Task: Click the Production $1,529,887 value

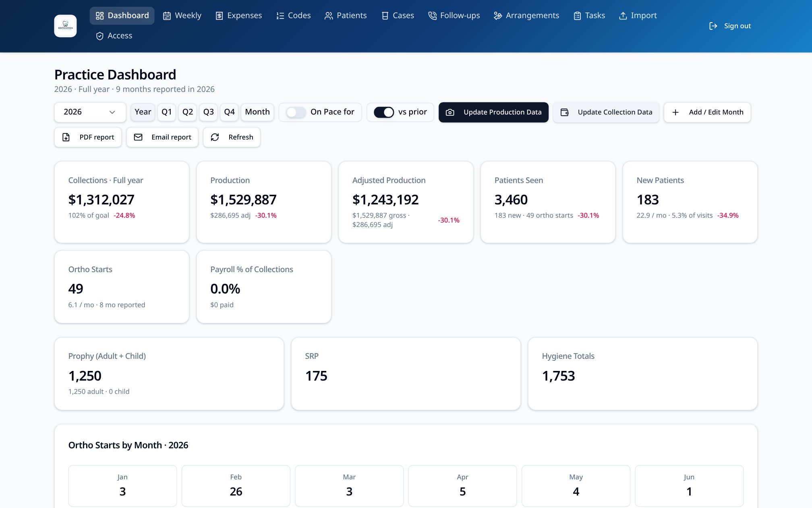Action: click(243, 200)
